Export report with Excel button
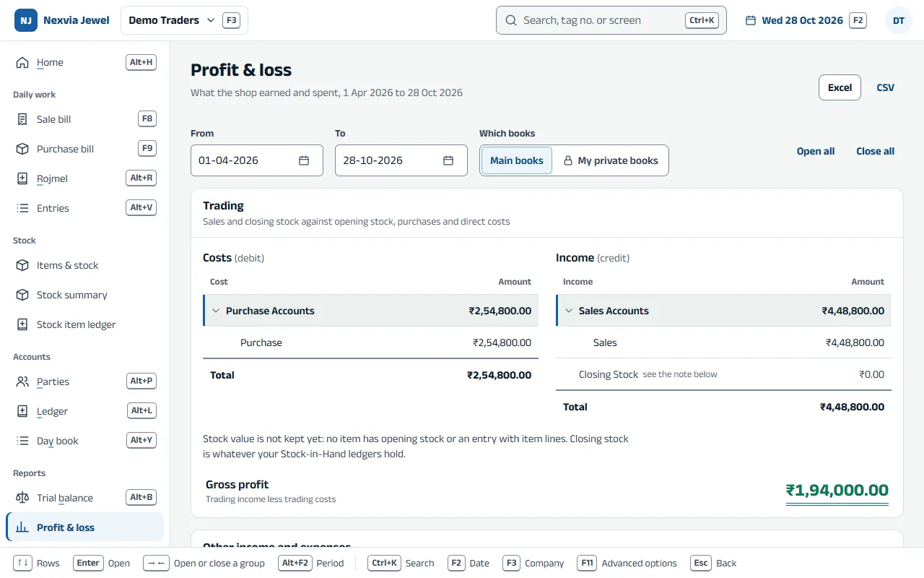Image resolution: width=924 pixels, height=578 pixels. click(840, 87)
